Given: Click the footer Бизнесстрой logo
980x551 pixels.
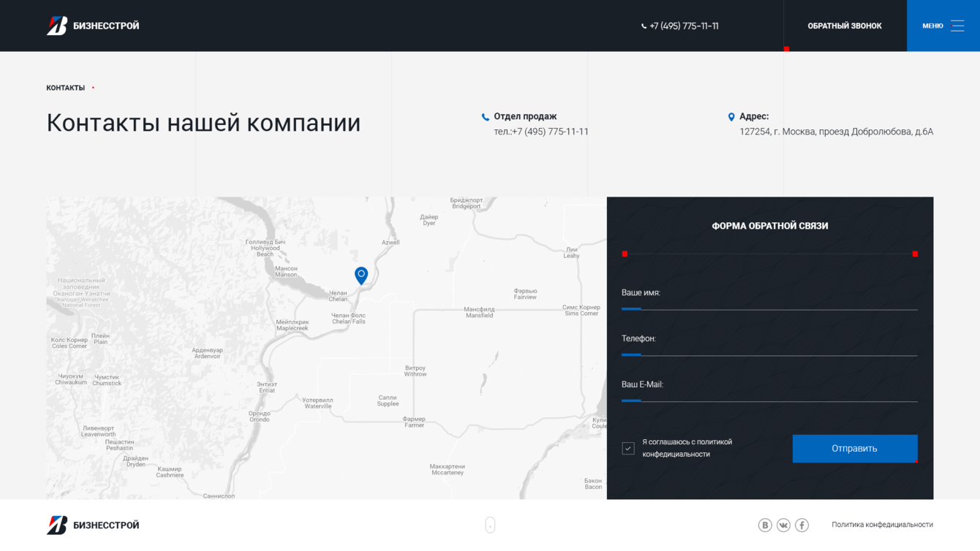Looking at the screenshot, I should click(x=93, y=525).
